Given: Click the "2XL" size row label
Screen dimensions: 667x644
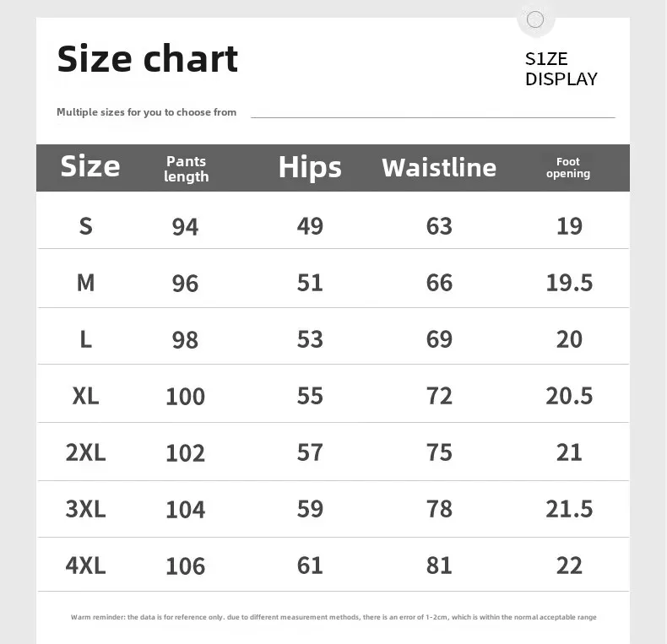Looking at the screenshot, I should [x=85, y=452].
